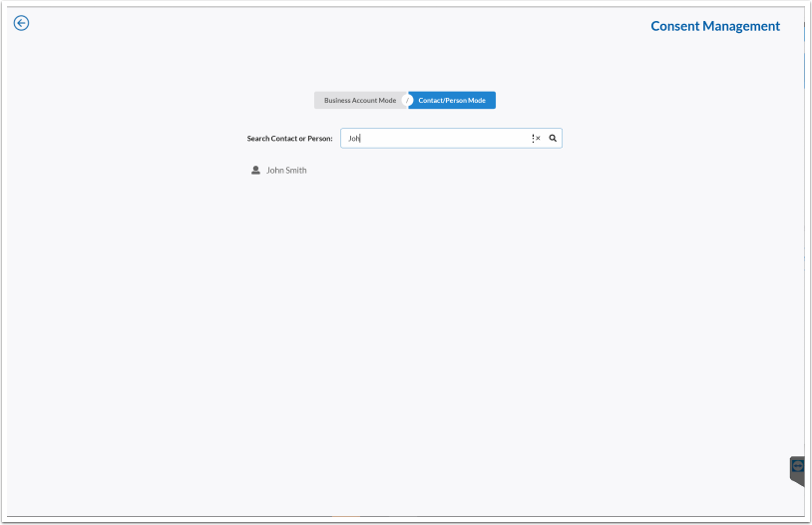
Task: Click the word "Smith" in the search result
Action: (x=296, y=171)
